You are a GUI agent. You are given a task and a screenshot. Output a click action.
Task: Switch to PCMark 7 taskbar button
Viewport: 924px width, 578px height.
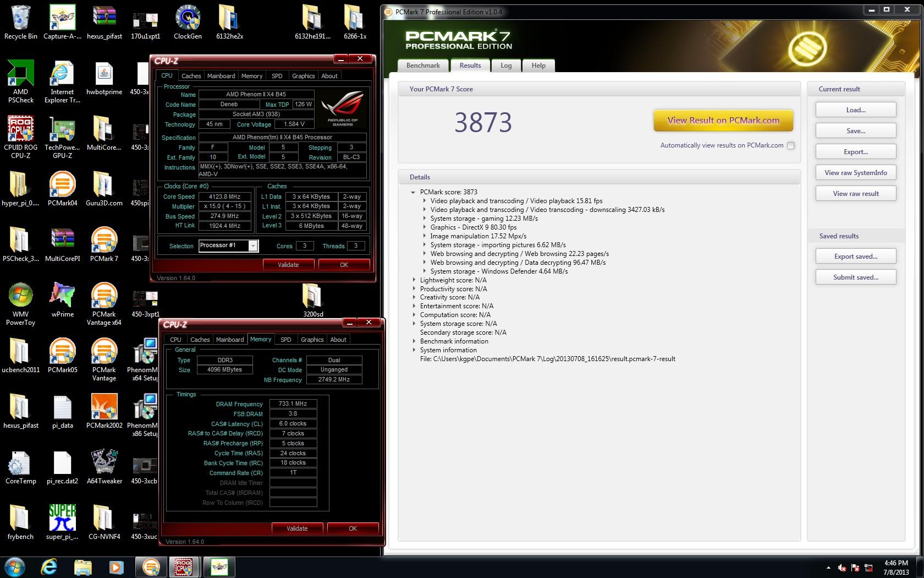click(151, 567)
